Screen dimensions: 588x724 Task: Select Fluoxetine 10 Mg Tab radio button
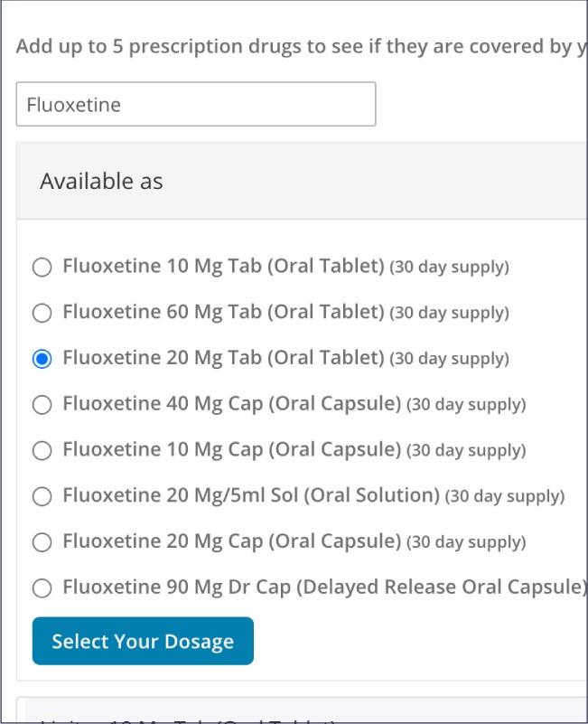pyautogui.click(x=42, y=268)
